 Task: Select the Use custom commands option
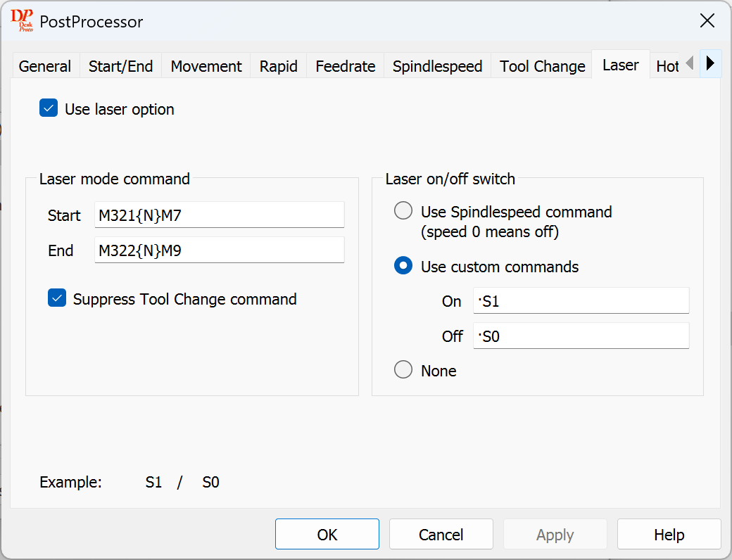[403, 266]
